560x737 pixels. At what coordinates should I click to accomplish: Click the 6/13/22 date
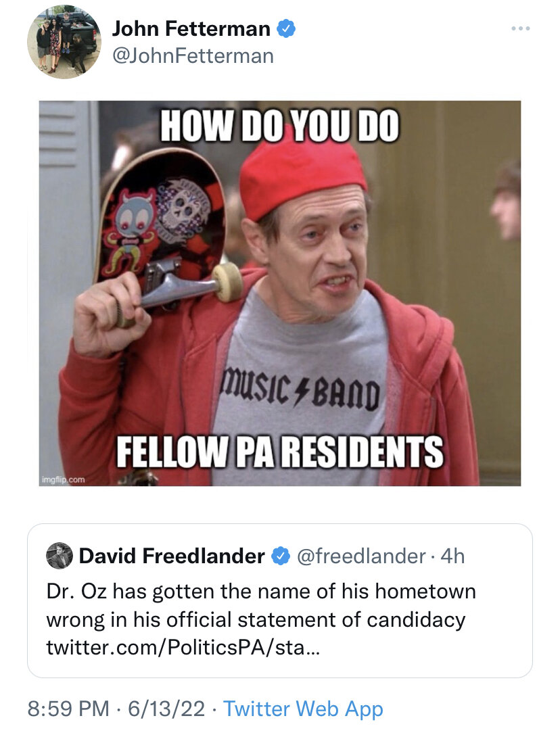point(166,709)
